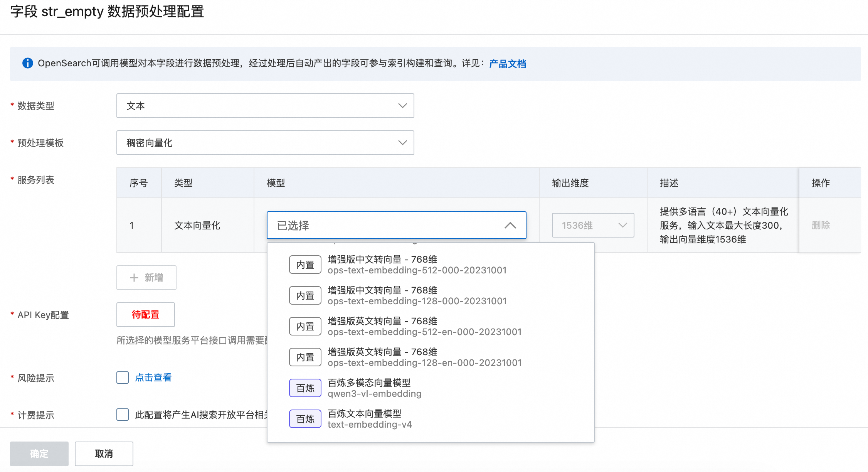Click the plus icon on the 新增 button
Screen dimensions: 868x472
click(x=134, y=278)
